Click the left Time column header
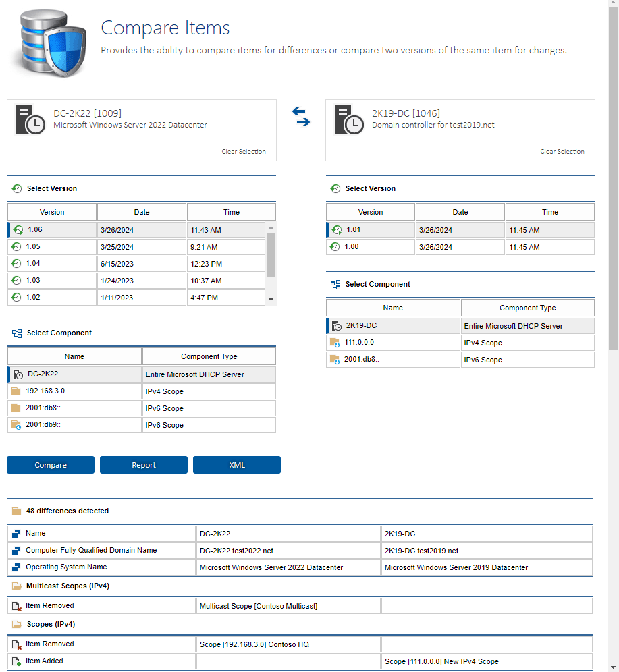The height and width of the screenshot is (672, 619). (x=231, y=212)
